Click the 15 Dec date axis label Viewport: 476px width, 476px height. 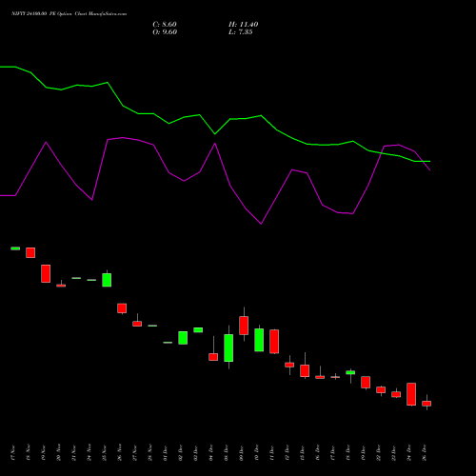(303, 452)
